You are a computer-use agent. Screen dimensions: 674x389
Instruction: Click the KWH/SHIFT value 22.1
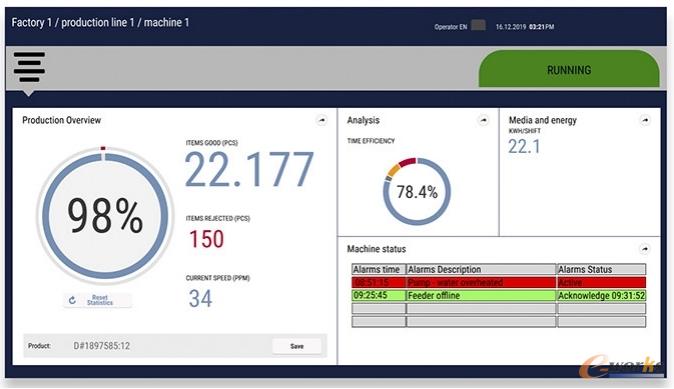point(524,147)
